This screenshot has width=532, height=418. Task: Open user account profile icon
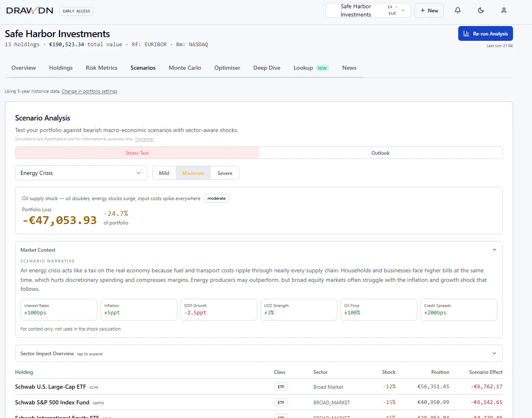click(x=504, y=10)
